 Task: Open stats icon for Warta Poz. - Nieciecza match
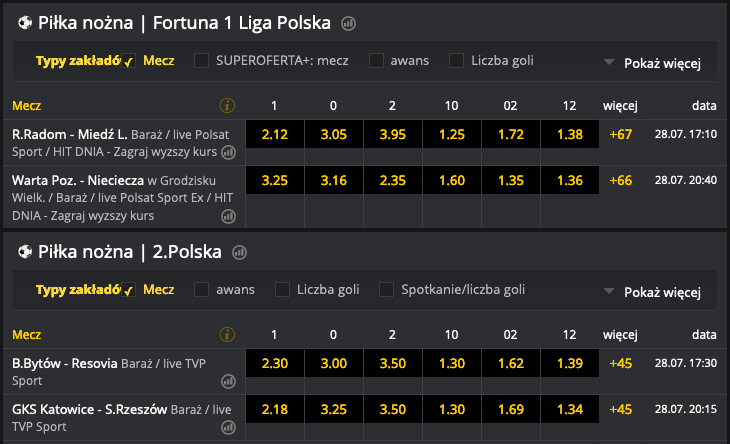[x=228, y=215]
